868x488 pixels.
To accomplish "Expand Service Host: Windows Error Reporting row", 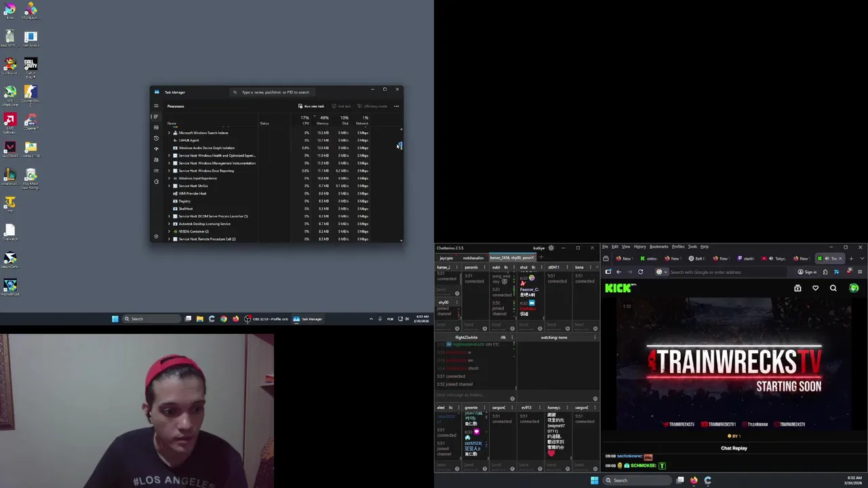I will 169,171.
